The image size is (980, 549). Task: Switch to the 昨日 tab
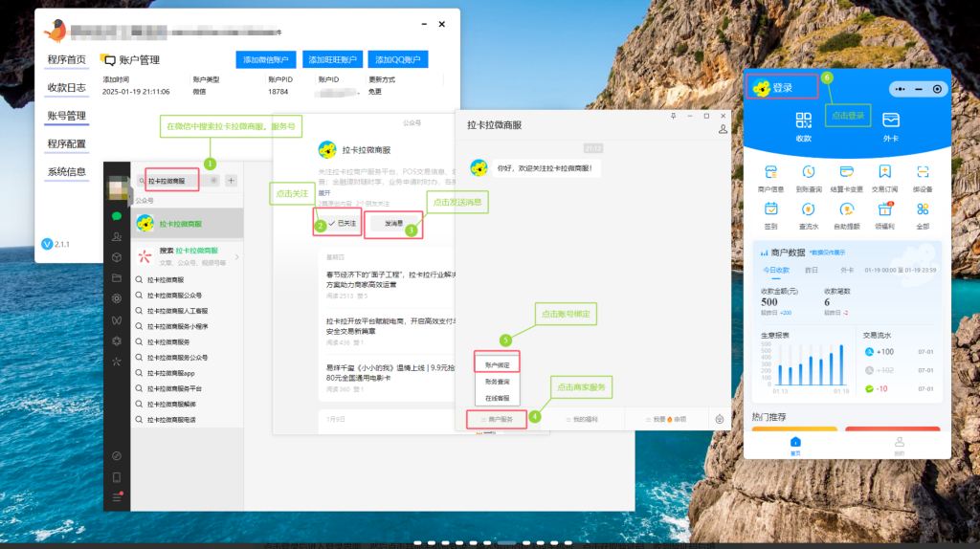(x=812, y=271)
